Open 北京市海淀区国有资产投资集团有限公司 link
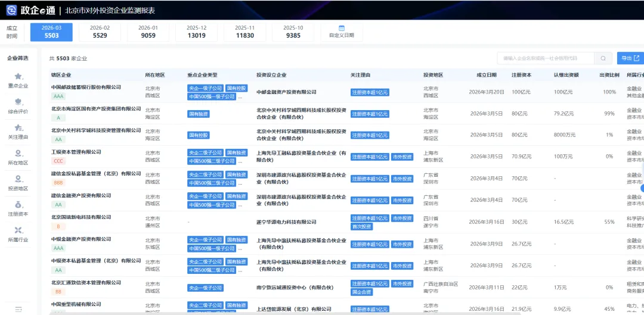Image resolution: width=644 pixels, height=315 pixels. [x=96, y=109]
